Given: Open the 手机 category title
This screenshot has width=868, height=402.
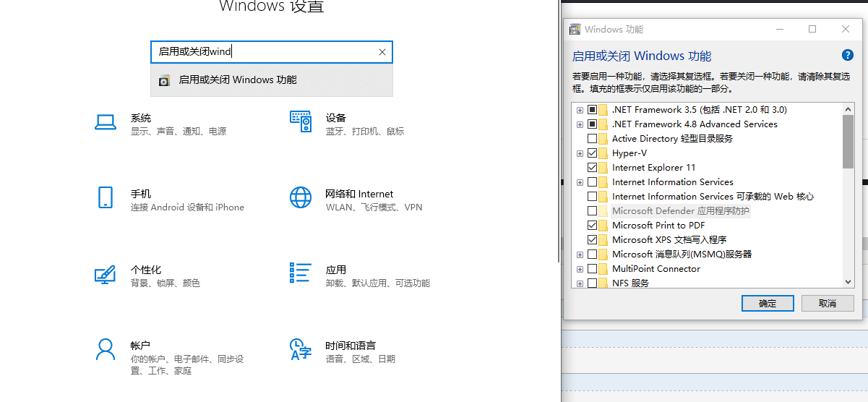Looking at the screenshot, I should (x=141, y=194).
